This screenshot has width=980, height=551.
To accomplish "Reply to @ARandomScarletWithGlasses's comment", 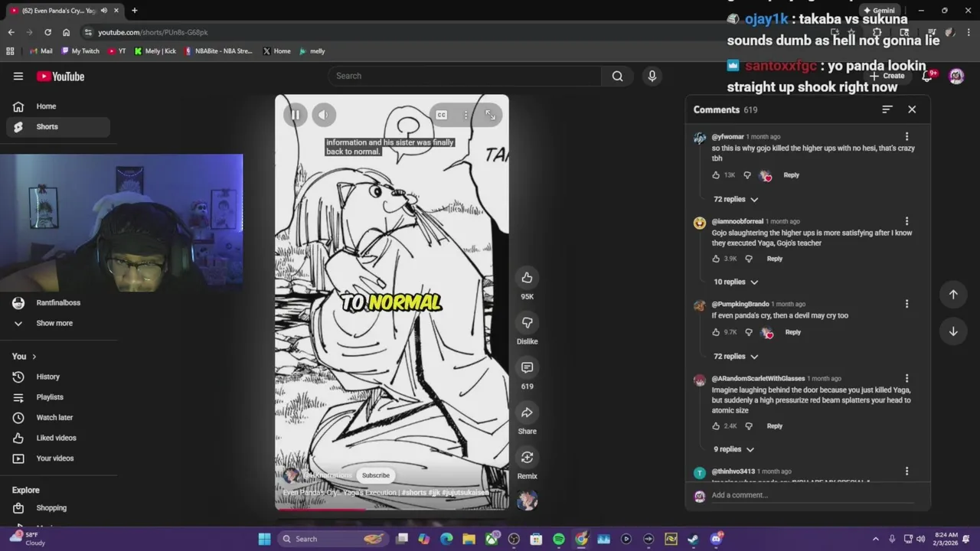I will [x=774, y=426].
